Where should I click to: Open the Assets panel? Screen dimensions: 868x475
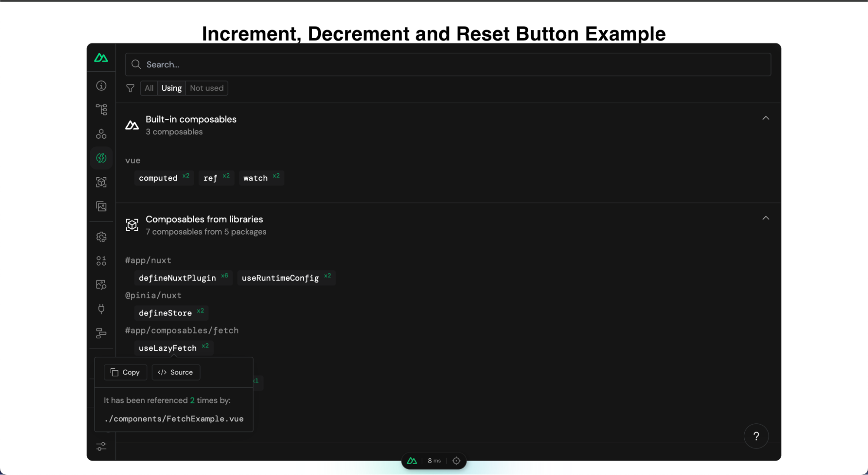click(x=101, y=207)
